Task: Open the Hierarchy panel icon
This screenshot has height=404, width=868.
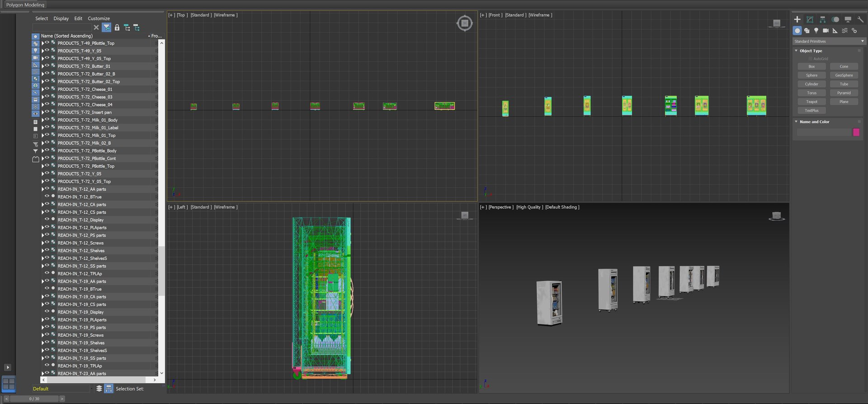Action: pyautogui.click(x=822, y=19)
